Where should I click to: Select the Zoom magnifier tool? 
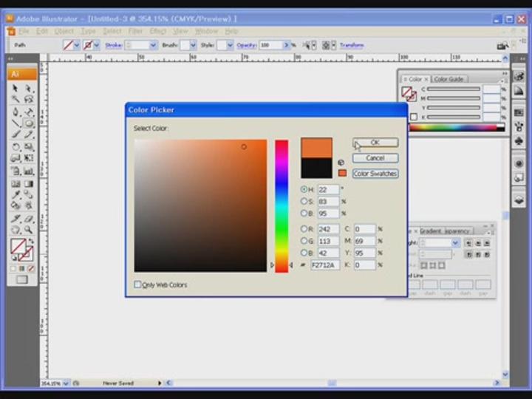click(29, 230)
